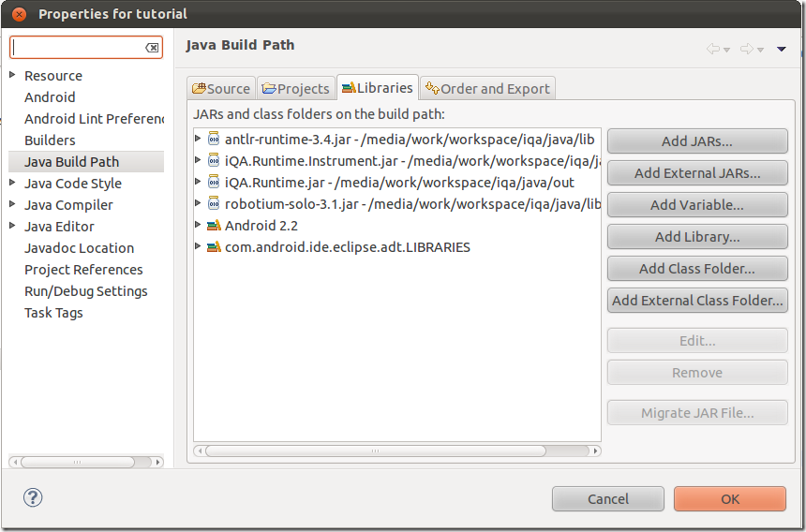
Task: Click the jar icon next to iQA.Runtime.jar
Action: coord(214,183)
